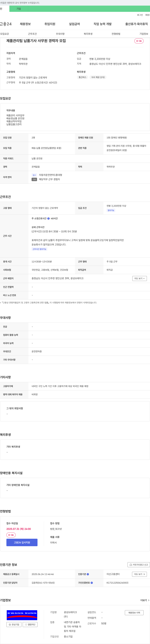This screenshot has width=150, height=644.
Task: Click the D-36 badge beside job title
Action: 139,41
